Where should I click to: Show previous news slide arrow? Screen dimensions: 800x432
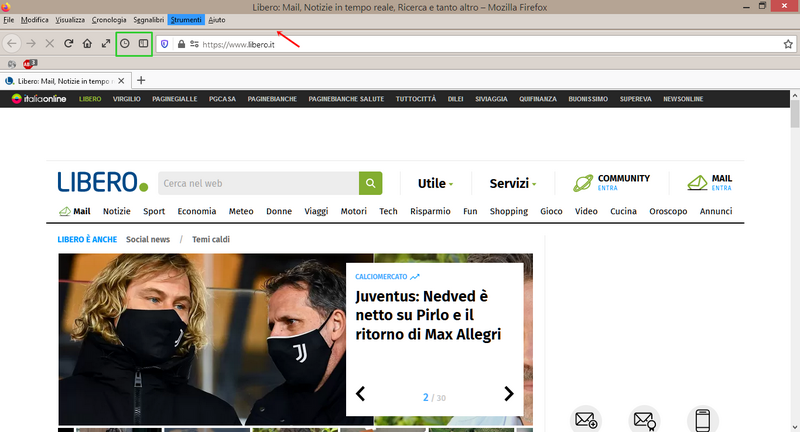[x=361, y=394]
